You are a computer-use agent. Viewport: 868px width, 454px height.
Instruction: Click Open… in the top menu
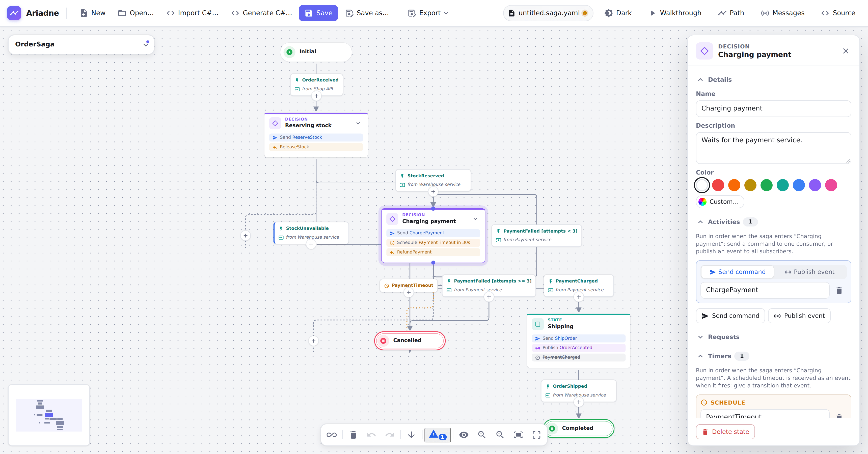(136, 13)
